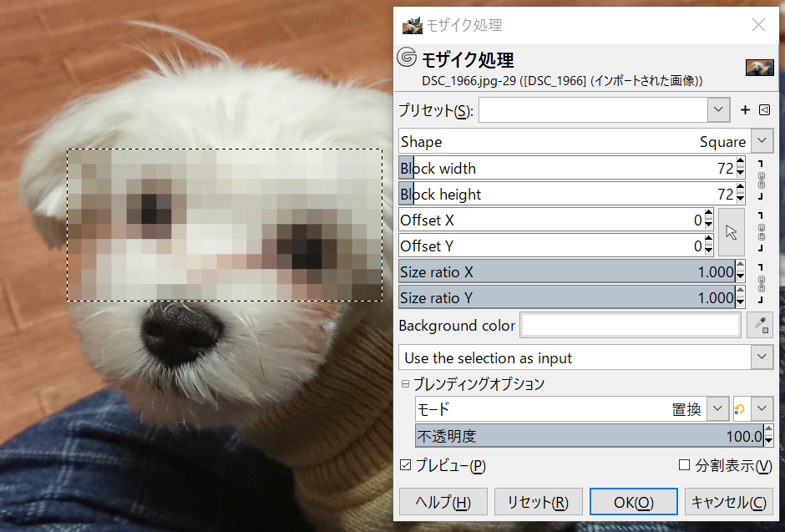Open the モード blend mode dropdown

pyautogui.click(x=717, y=409)
